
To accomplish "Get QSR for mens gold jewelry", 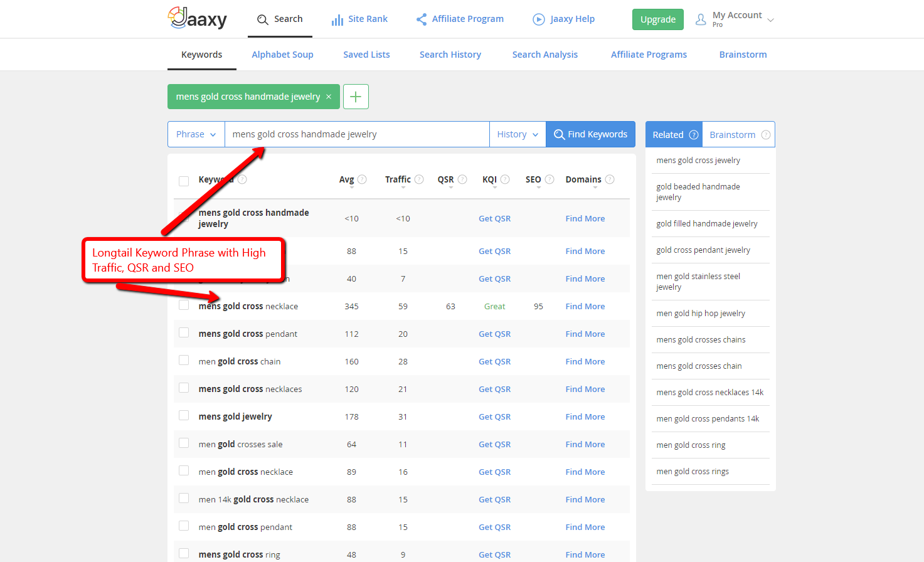I will click(494, 417).
